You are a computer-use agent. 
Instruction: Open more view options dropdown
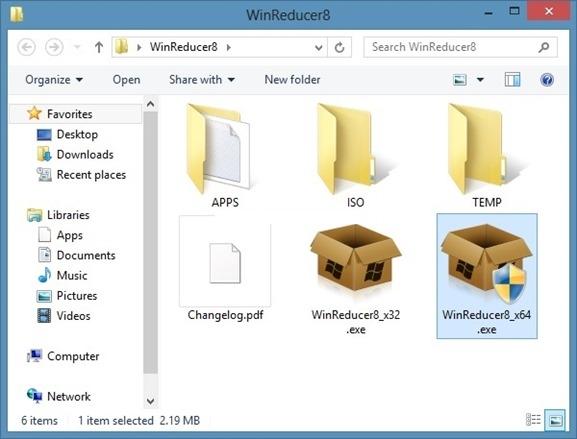480,80
